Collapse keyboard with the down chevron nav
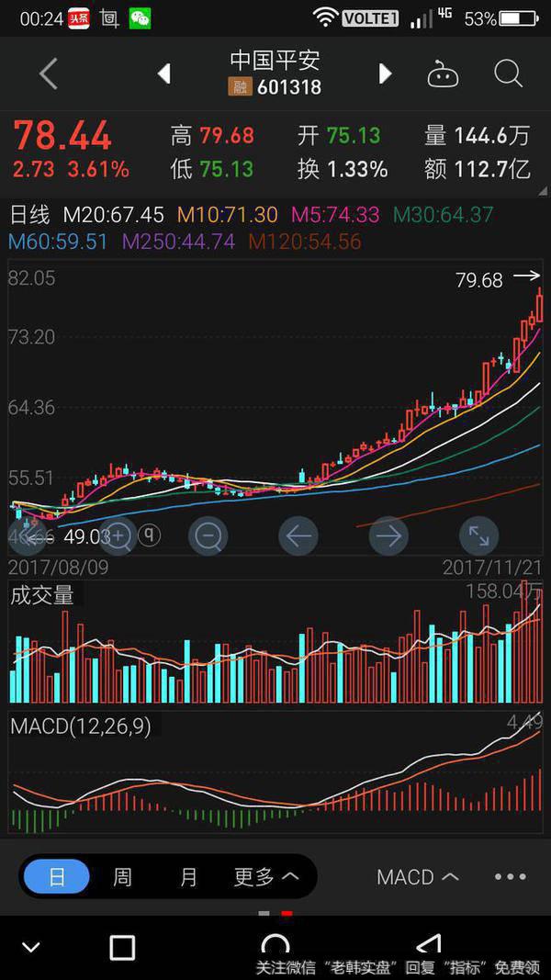Viewport: 551px width, 980px height. pyautogui.click(x=30, y=948)
